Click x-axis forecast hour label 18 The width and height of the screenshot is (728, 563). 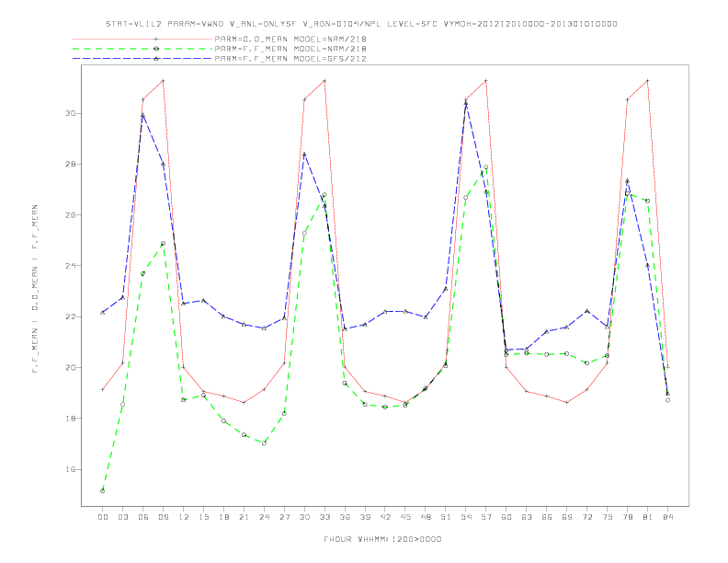223,517
